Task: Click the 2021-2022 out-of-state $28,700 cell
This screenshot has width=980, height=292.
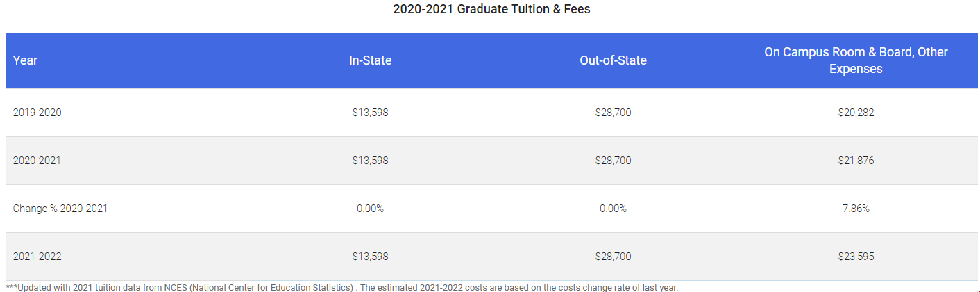Action: (613, 256)
